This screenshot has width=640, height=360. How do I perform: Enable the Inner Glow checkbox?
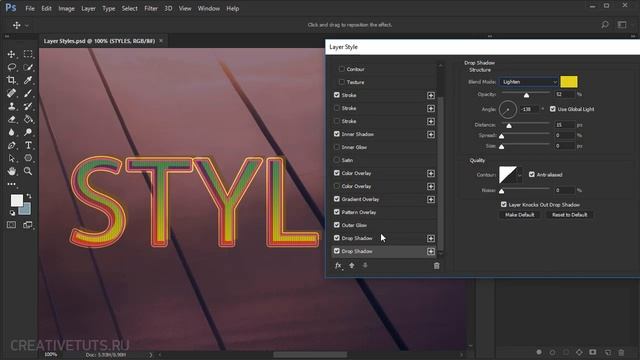click(337, 147)
